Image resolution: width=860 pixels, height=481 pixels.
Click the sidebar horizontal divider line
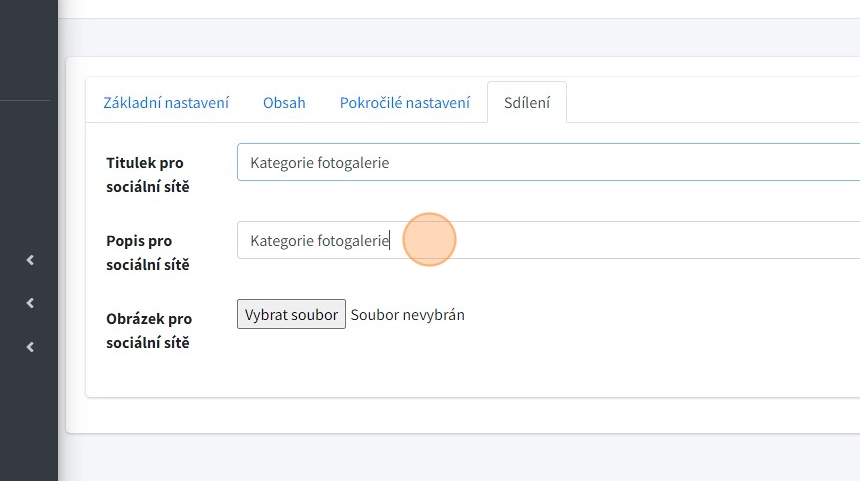(25, 100)
